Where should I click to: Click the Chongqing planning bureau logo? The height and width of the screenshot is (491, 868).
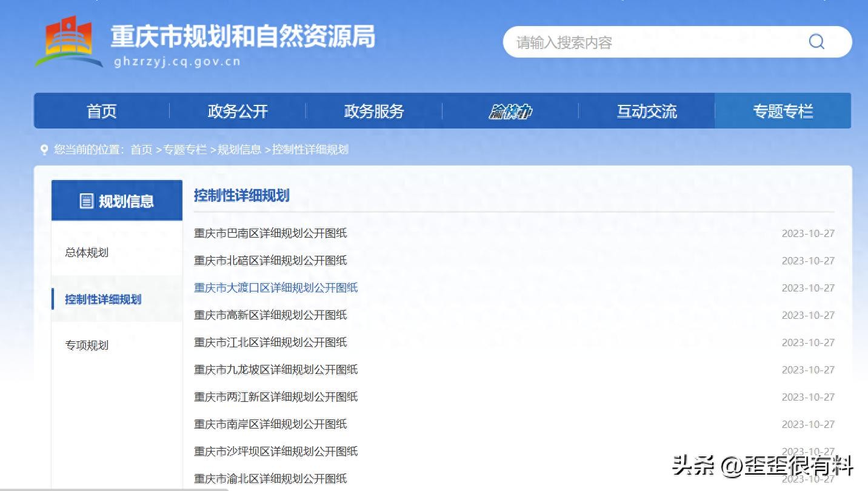tap(68, 41)
